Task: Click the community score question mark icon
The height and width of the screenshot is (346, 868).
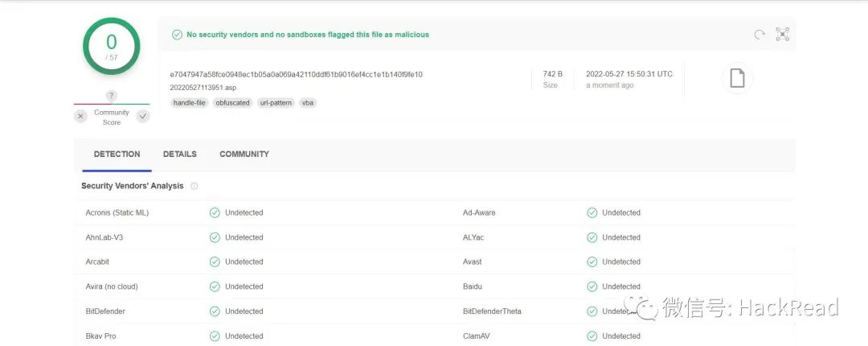Action: coord(111,96)
